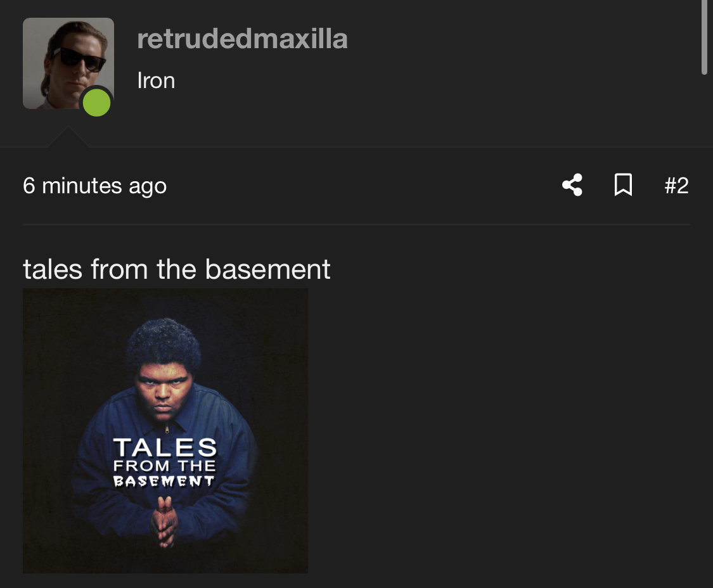Open the Tales From The Basement image
This screenshot has width=713, height=588.
[165, 431]
